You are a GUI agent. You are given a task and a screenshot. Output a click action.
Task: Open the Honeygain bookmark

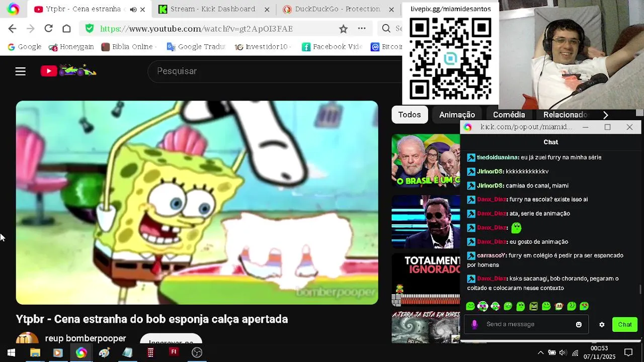71,47
